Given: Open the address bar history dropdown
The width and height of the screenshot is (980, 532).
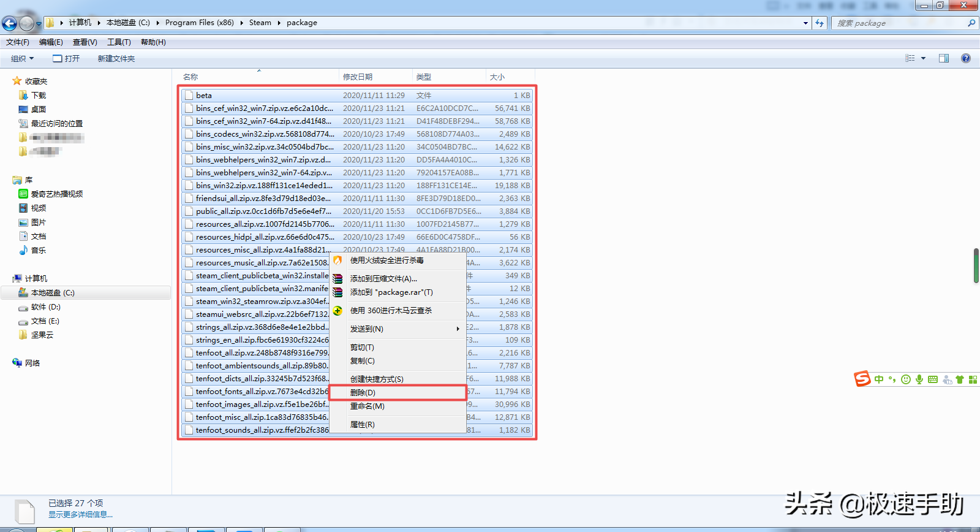Looking at the screenshot, I should pyautogui.click(x=805, y=23).
